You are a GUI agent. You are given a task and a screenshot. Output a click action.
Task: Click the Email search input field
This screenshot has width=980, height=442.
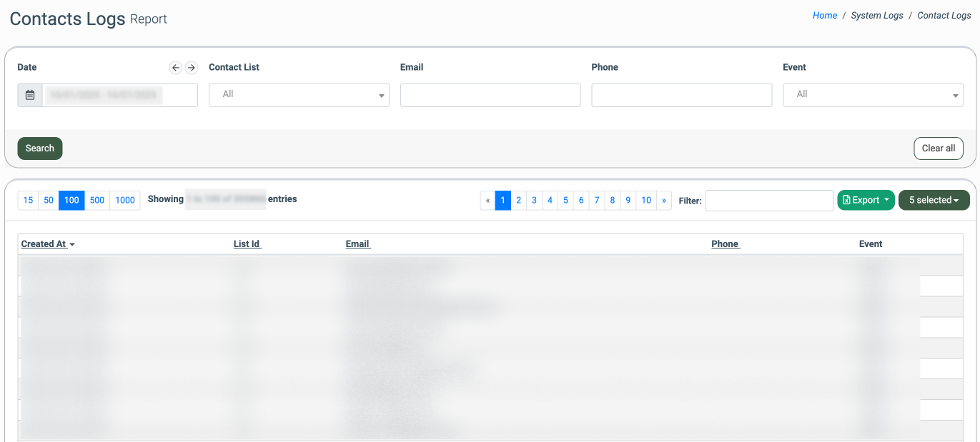coord(490,95)
